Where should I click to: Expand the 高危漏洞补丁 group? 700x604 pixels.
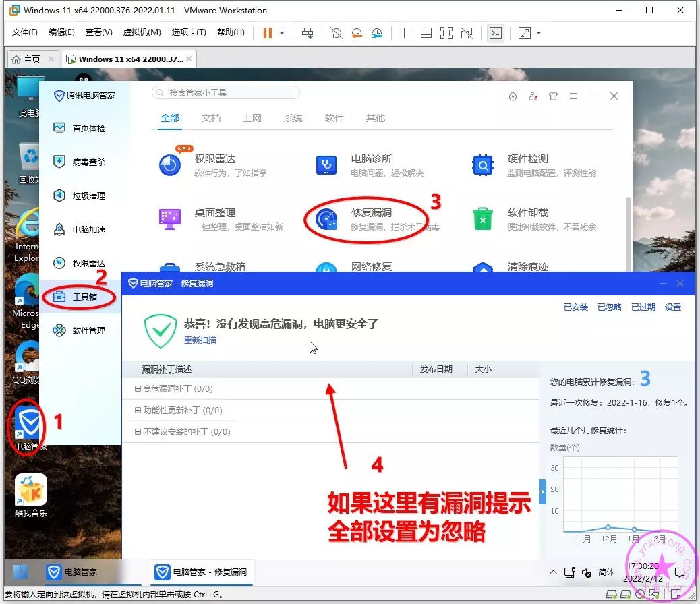(x=138, y=389)
